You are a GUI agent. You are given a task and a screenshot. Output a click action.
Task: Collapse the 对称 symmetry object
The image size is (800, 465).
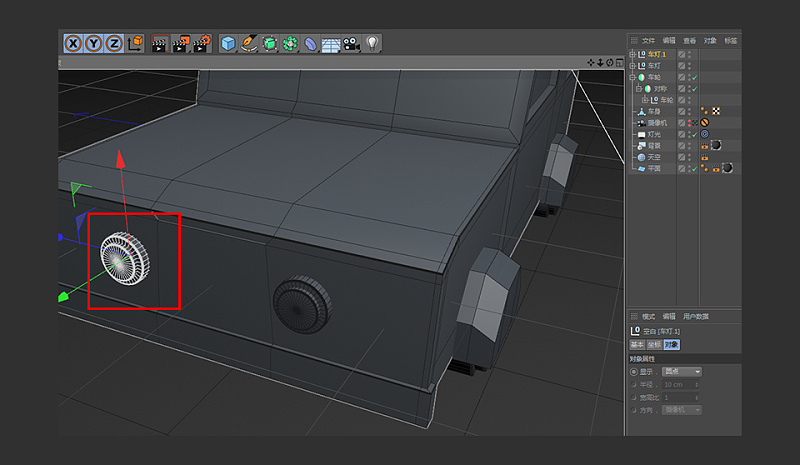coord(639,89)
